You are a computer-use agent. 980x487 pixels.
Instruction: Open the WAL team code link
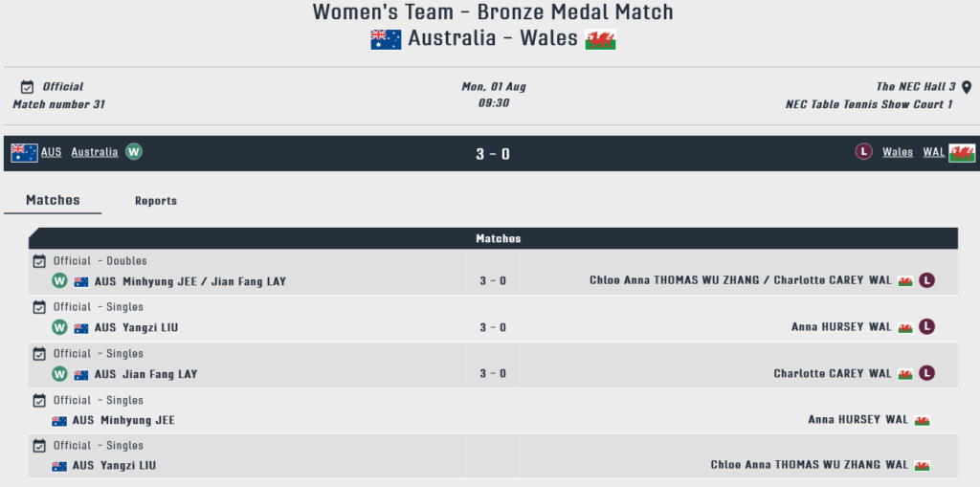coord(934,152)
